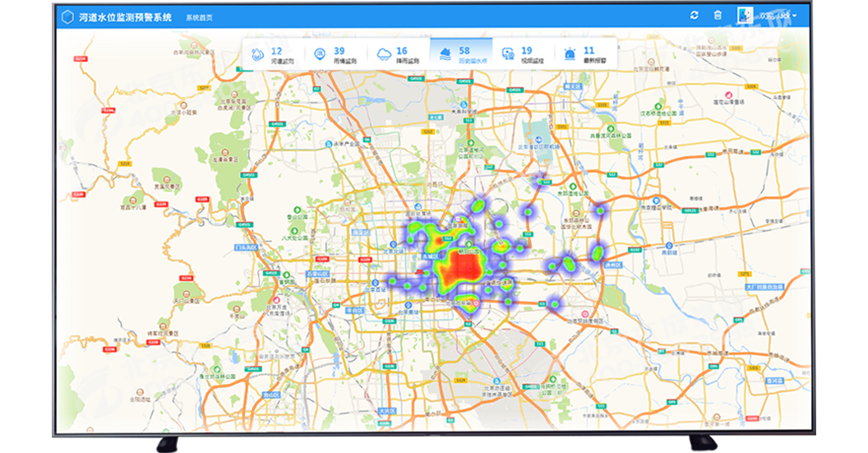Click the user avatar image
Screen dimensions: 868x453
point(745,16)
